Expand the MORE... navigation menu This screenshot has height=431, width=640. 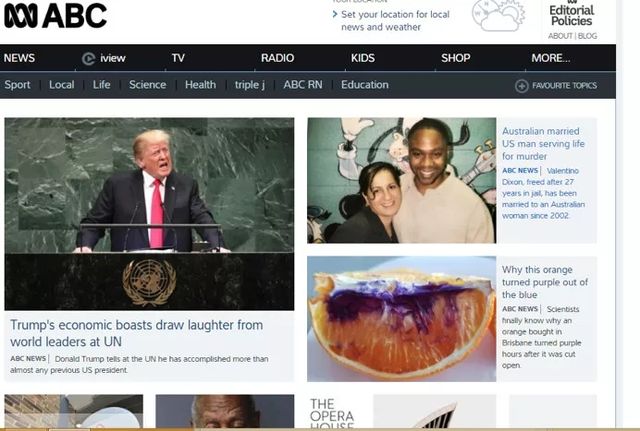(x=551, y=58)
